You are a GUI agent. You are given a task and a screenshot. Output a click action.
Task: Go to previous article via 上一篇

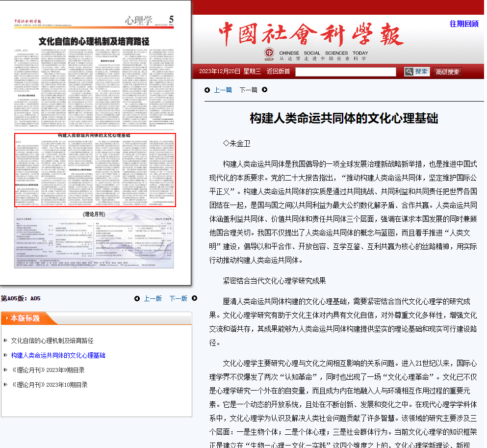[x=223, y=90]
